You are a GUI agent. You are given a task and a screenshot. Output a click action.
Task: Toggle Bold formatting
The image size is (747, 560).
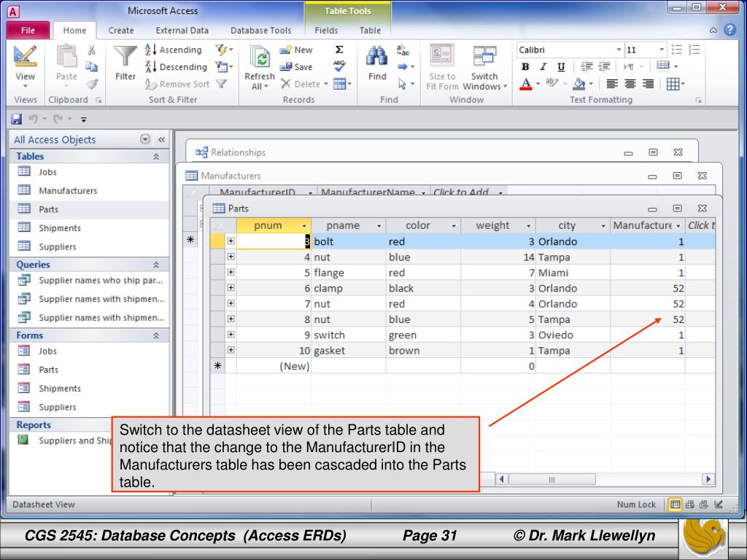525,67
